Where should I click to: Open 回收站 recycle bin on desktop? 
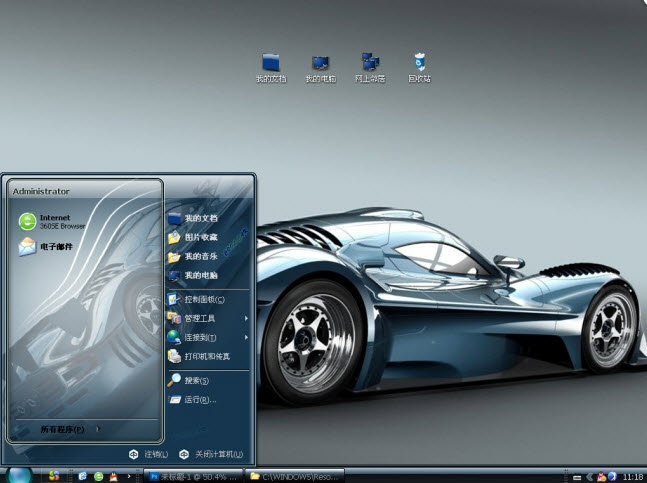point(419,65)
